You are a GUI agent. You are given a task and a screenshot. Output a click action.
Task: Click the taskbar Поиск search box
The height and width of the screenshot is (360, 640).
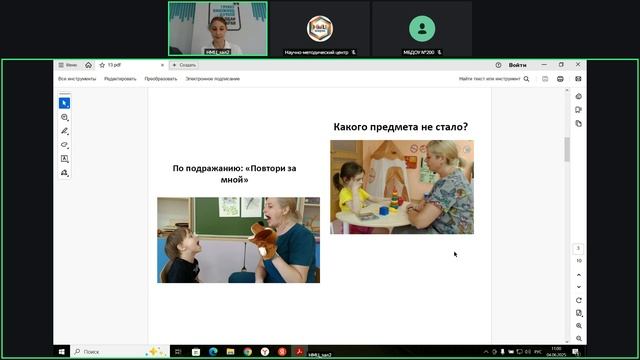(x=120, y=351)
